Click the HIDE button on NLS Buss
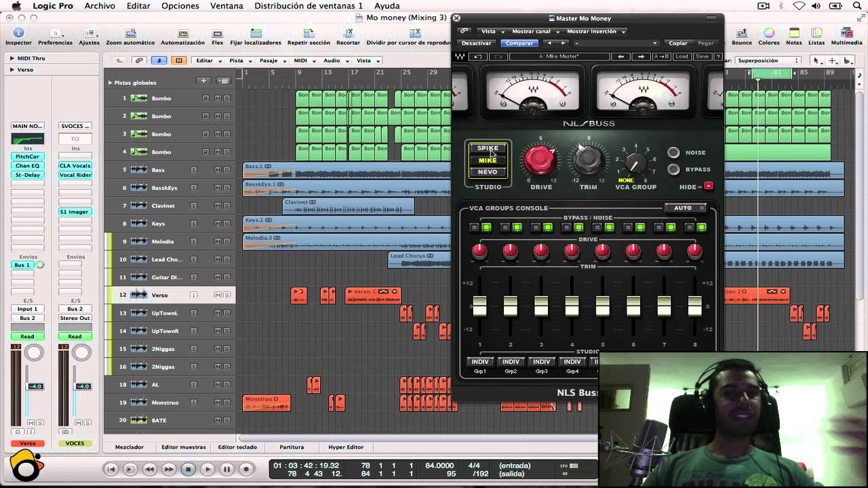The height and width of the screenshot is (488, 868). [708, 186]
